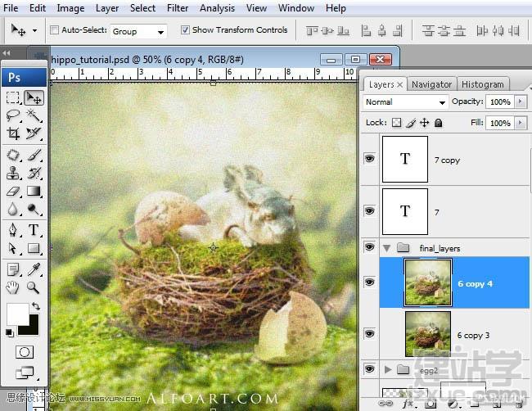Select the Pen tool
532x411 pixels.
(13, 230)
